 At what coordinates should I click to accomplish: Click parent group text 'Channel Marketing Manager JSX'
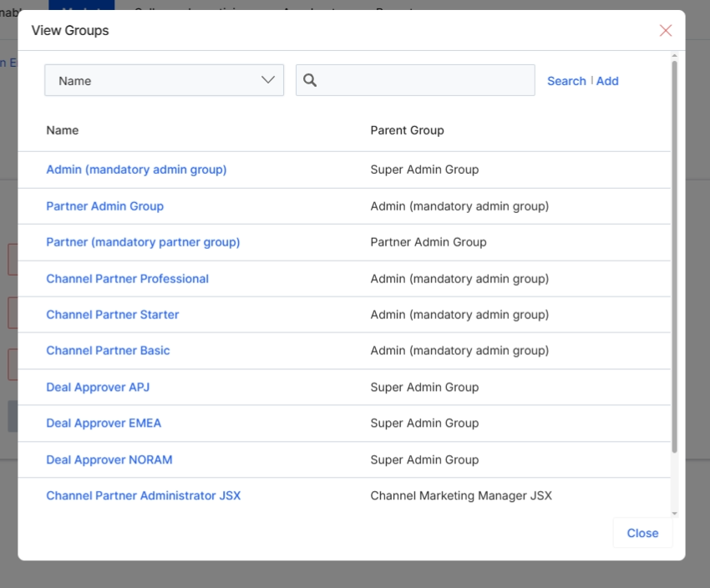tap(461, 495)
